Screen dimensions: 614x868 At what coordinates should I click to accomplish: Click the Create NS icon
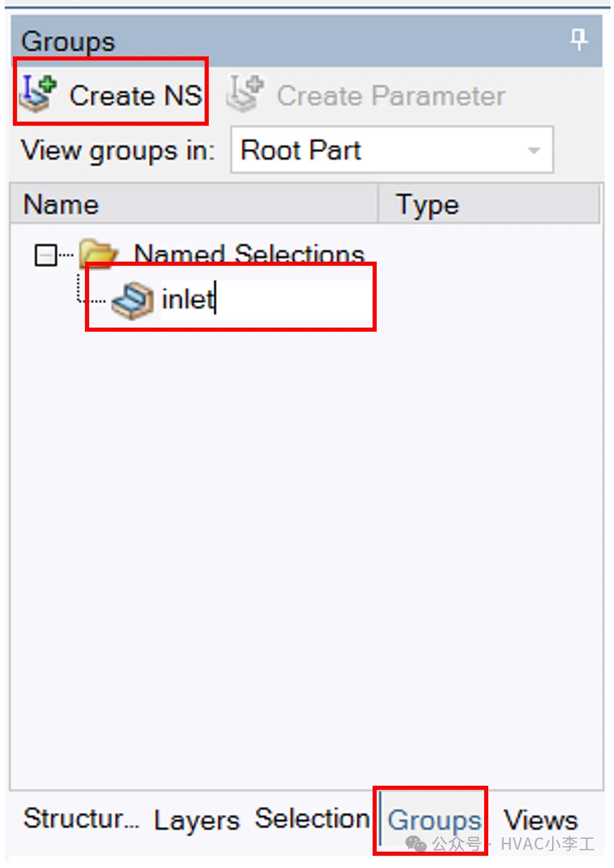(38, 94)
